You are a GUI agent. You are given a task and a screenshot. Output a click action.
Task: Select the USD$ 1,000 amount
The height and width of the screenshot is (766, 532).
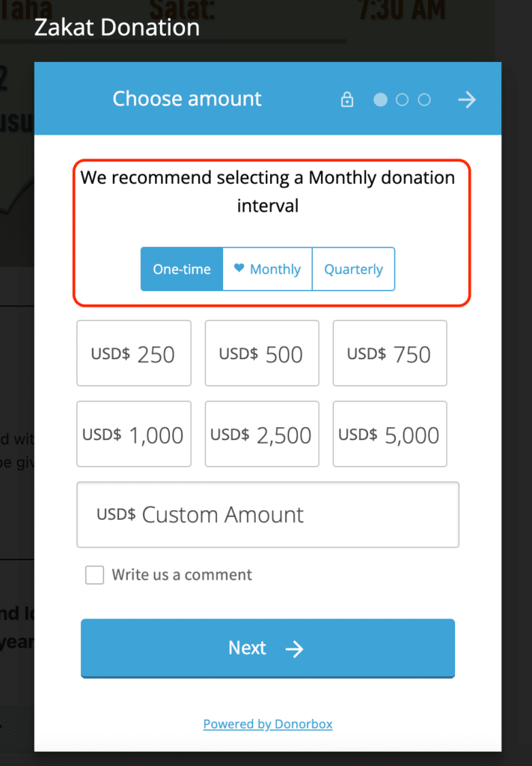(x=134, y=435)
